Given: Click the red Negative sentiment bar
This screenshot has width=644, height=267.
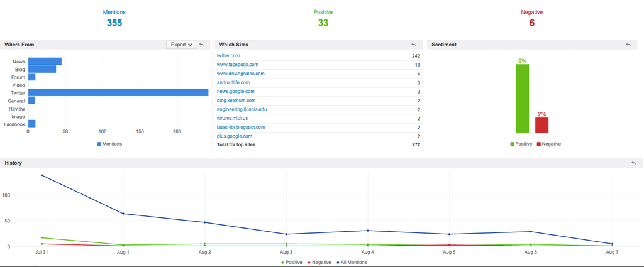Looking at the screenshot, I should [541, 125].
